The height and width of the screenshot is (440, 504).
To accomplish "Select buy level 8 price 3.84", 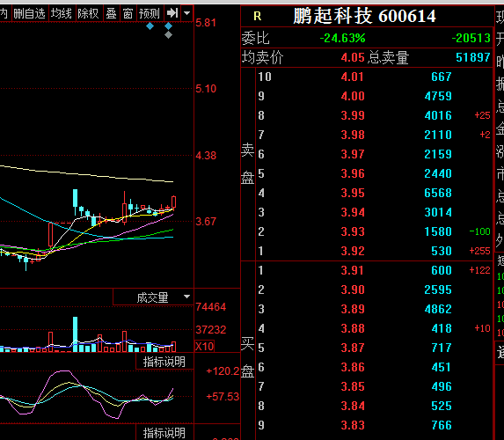I will [353, 406].
